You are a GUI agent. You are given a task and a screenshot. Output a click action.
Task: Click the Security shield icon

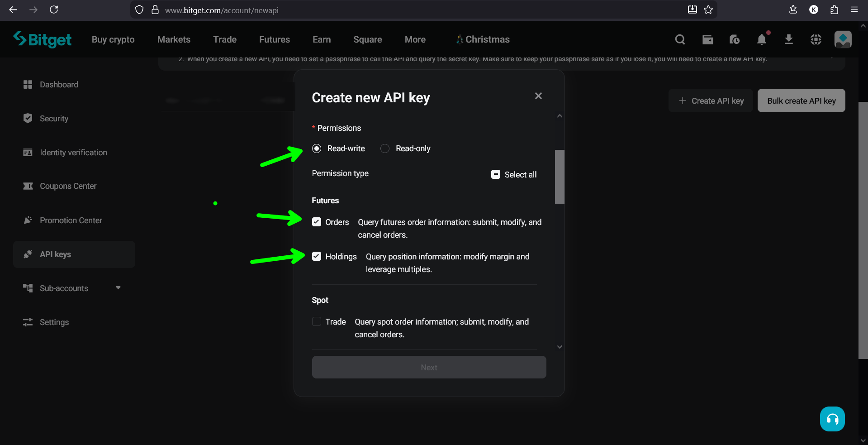tap(28, 118)
